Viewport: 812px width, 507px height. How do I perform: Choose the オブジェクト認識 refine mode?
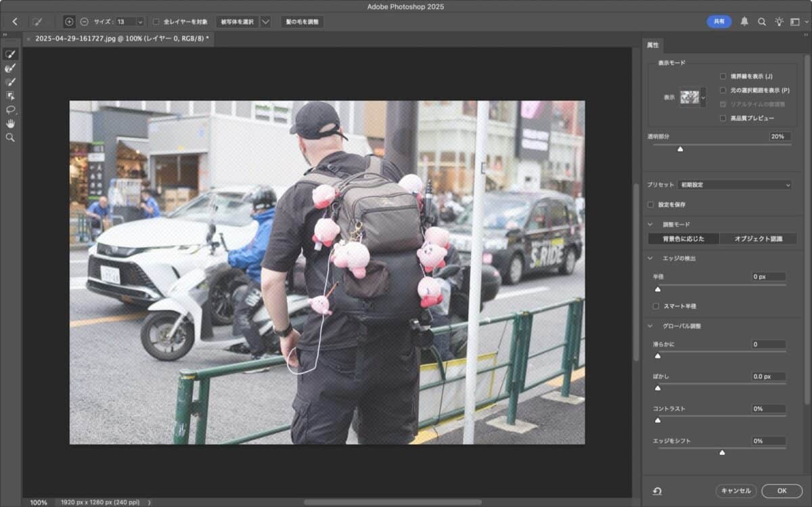tap(758, 238)
